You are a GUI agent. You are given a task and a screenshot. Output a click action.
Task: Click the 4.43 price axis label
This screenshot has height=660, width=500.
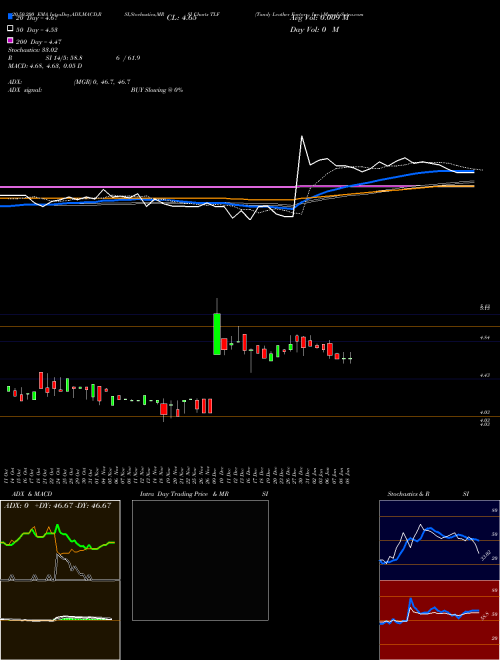point(485,375)
